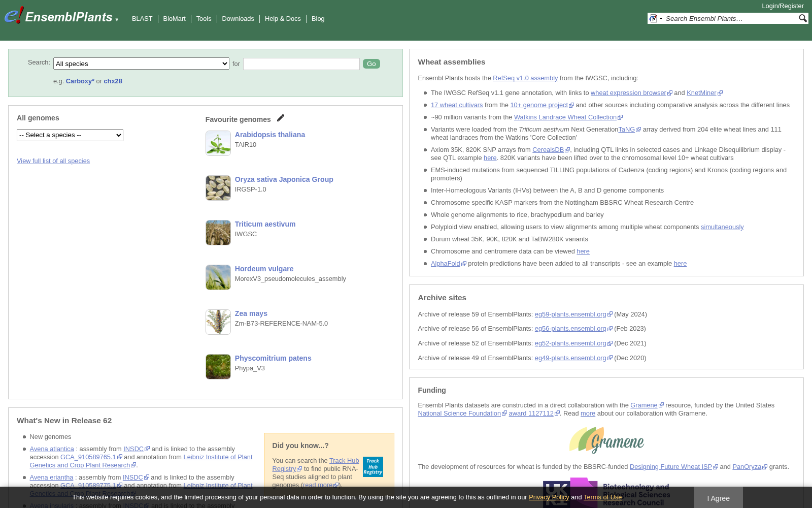Open eg59-plants.ensembl.org archive link
Screen dimensions: 812x508
(573, 314)
